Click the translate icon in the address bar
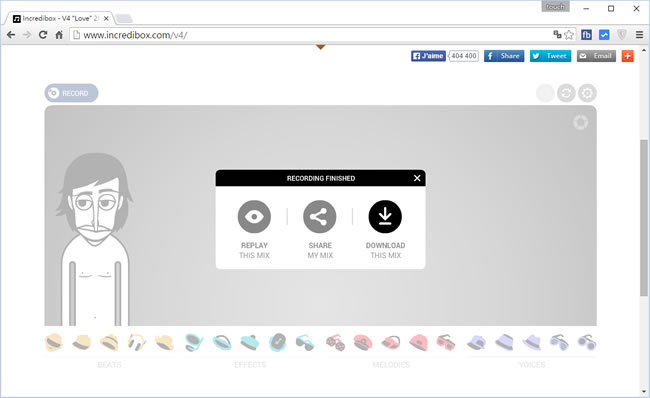Screen dimensions: 650x398 pos(557,35)
